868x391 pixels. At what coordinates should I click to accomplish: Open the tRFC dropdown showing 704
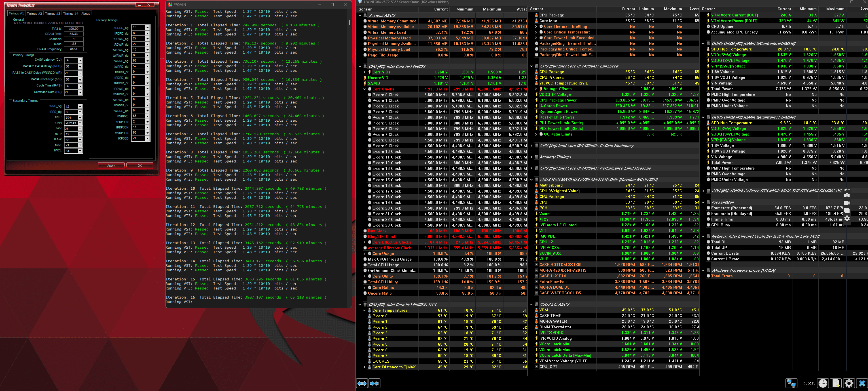tap(80, 118)
